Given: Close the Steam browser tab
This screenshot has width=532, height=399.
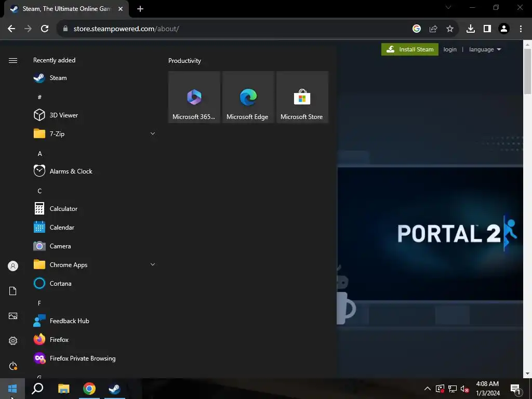Looking at the screenshot, I should (x=121, y=9).
